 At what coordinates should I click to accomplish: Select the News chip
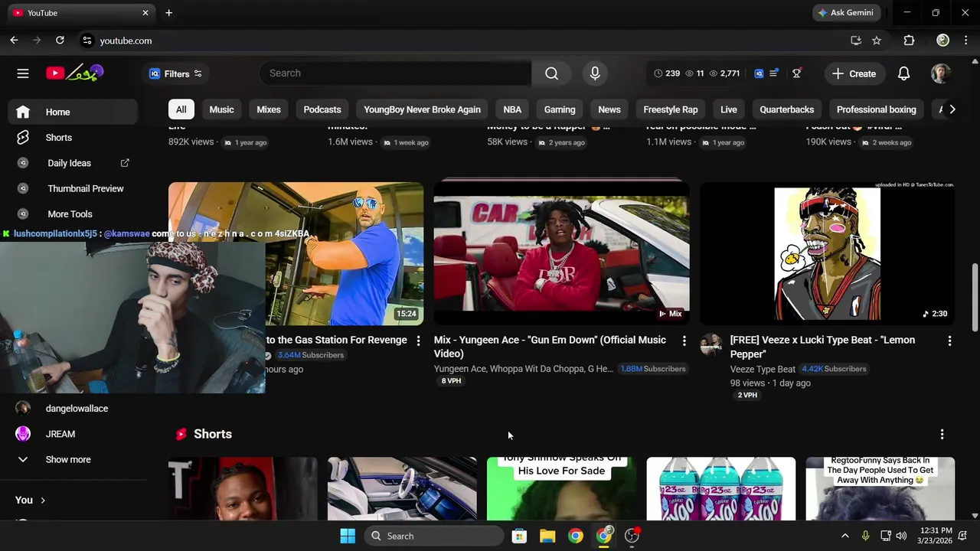(609, 109)
